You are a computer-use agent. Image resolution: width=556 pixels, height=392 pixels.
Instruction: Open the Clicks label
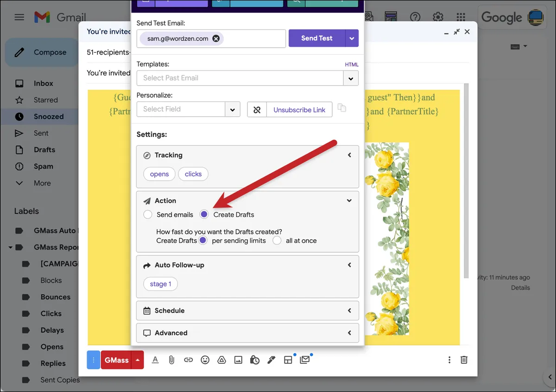click(51, 314)
